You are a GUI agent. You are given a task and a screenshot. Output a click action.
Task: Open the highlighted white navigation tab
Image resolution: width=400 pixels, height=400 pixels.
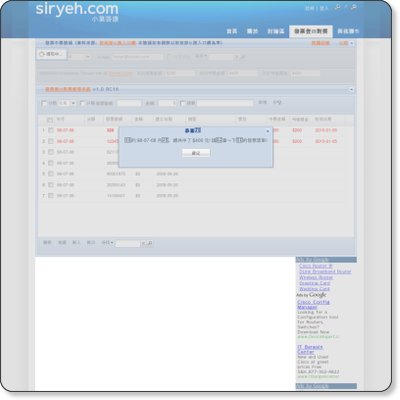coord(311,31)
